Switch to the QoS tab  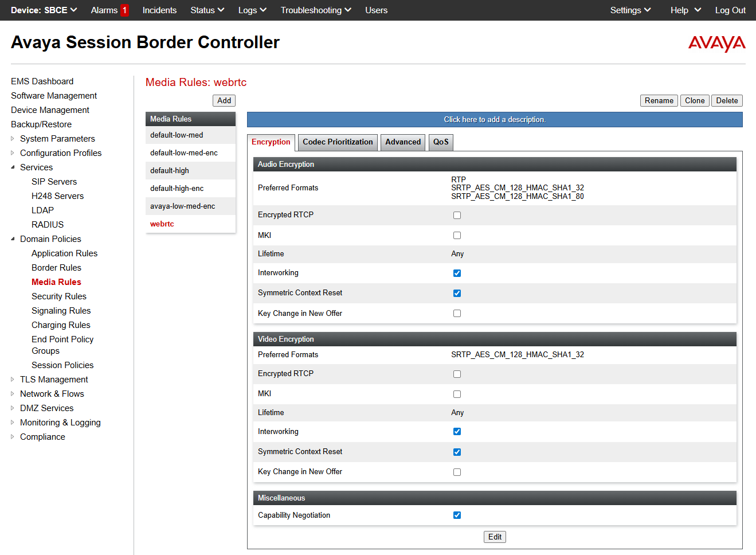441,142
